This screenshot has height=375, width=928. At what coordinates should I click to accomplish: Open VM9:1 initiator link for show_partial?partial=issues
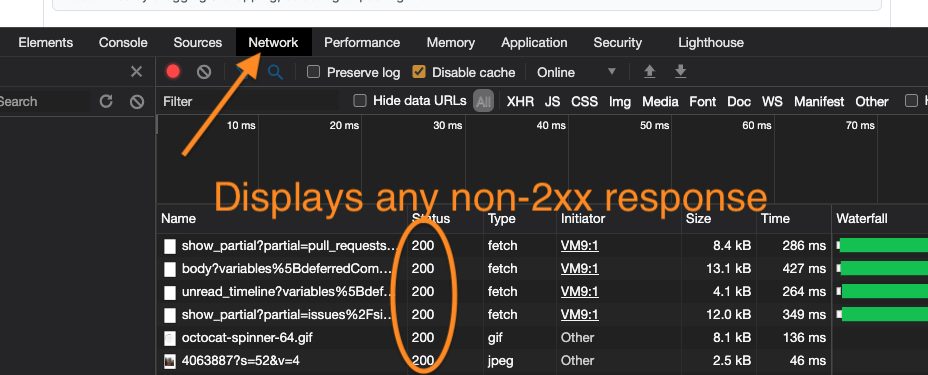click(x=579, y=315)
